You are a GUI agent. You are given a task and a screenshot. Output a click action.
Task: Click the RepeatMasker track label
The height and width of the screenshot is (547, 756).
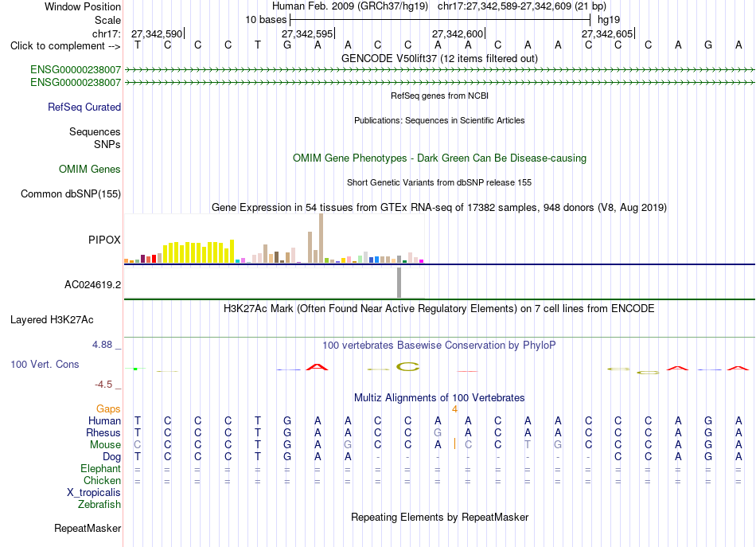pyautogui.click(x=88, y=528)
